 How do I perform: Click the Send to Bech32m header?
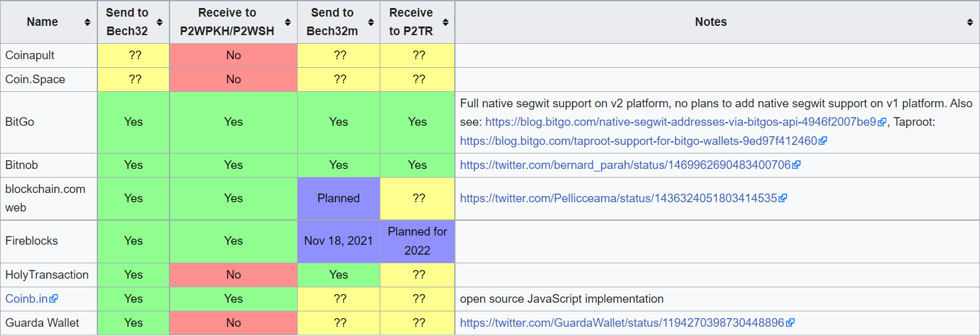coord(339,22)
